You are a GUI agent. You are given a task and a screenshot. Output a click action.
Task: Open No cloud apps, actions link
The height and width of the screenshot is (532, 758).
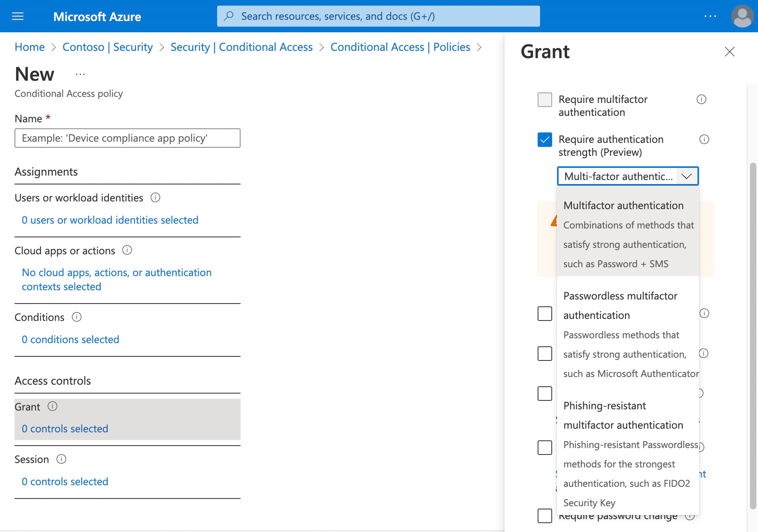click(117, 279)
